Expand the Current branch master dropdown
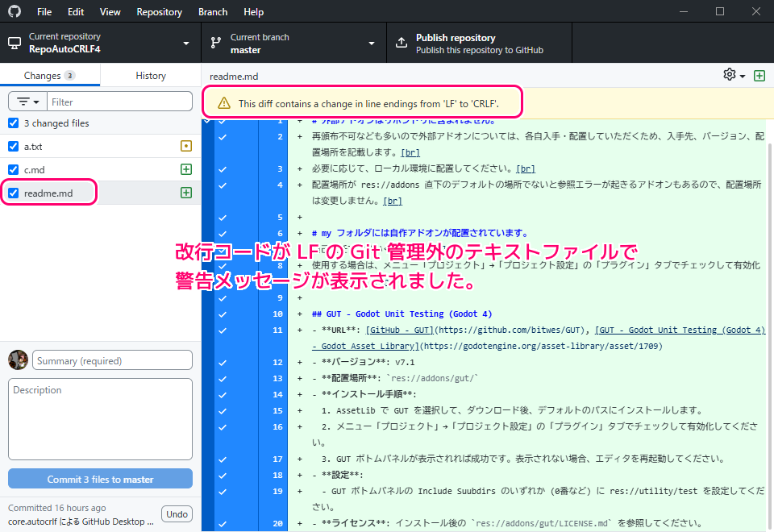Image resolution: width=774 pixels, height=532 pixels. click(293, 43)
